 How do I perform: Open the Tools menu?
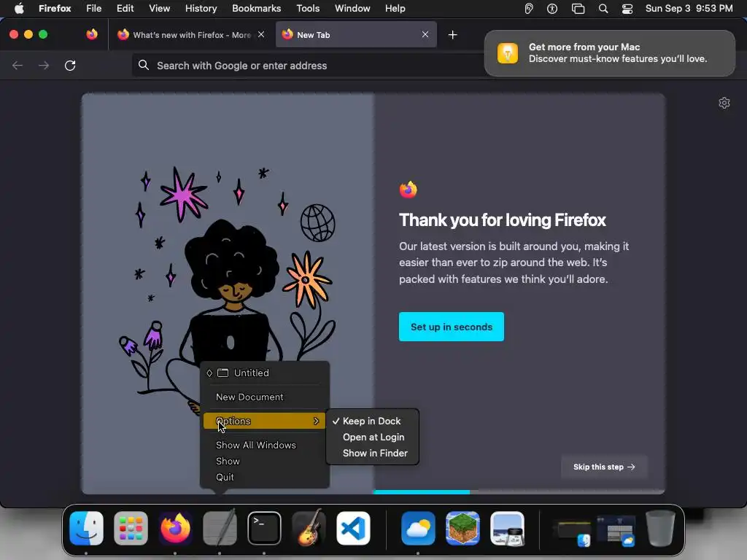308,9
